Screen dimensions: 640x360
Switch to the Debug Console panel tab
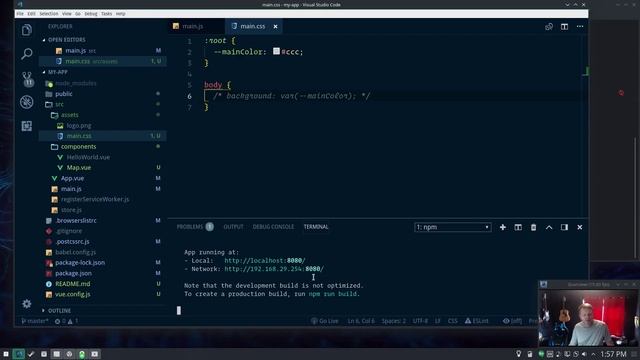coord(273,227)
